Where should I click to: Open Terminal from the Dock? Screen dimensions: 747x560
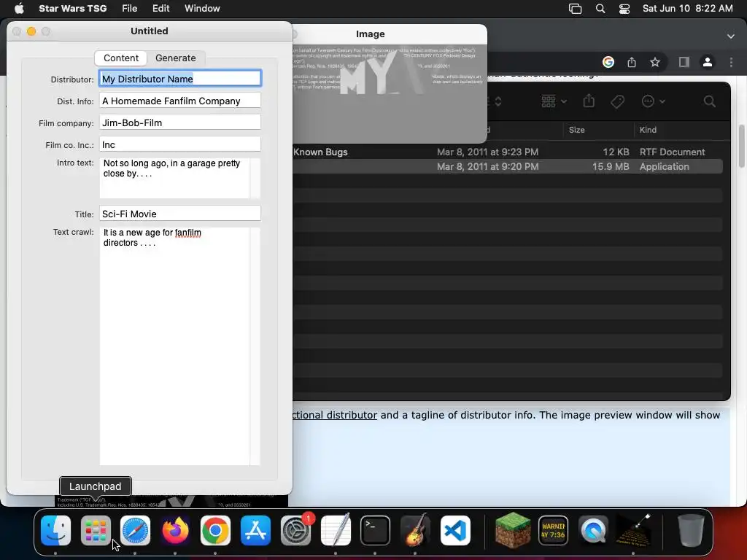tap(375, 531)
